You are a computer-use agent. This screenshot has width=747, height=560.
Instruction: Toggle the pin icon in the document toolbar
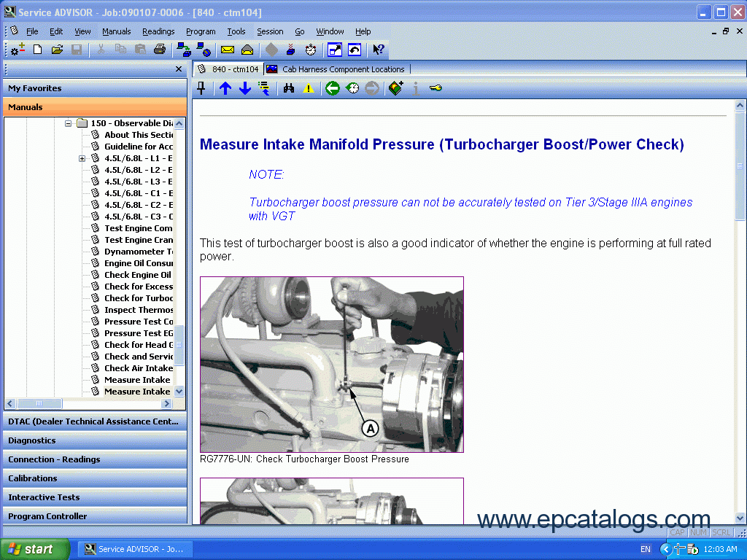[x=202, y=88]
